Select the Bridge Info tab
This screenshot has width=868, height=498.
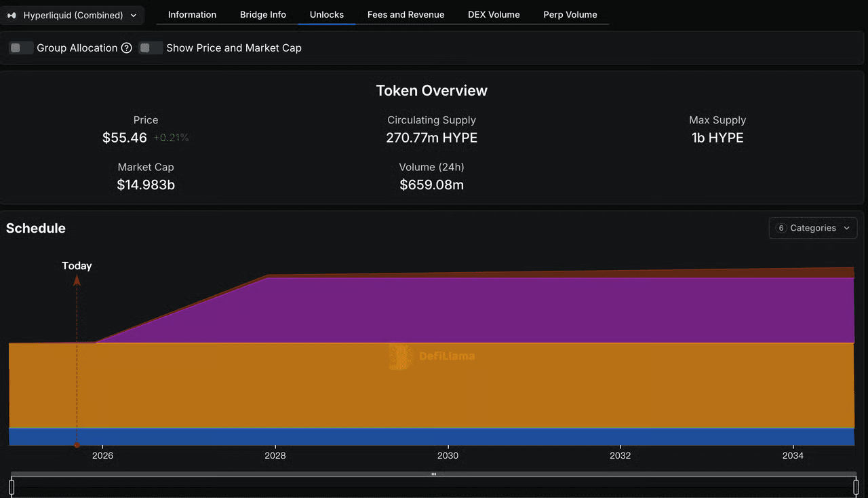(x=263, y=14)
